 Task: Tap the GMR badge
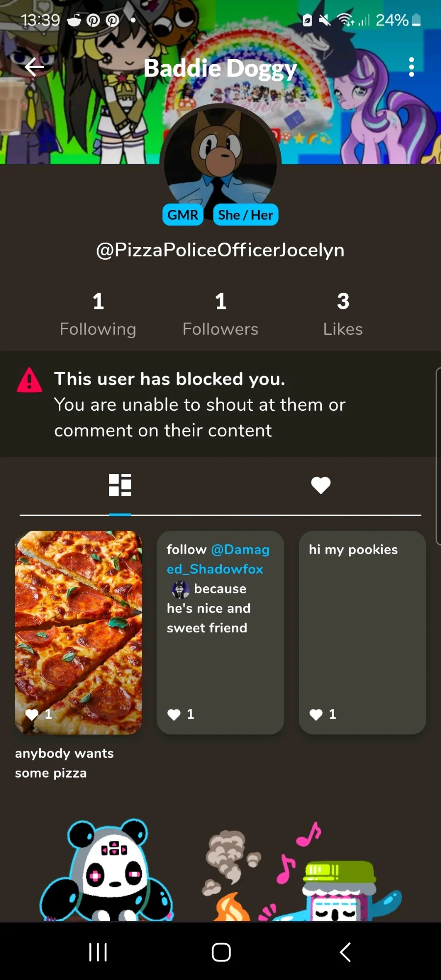click(182, 215)
